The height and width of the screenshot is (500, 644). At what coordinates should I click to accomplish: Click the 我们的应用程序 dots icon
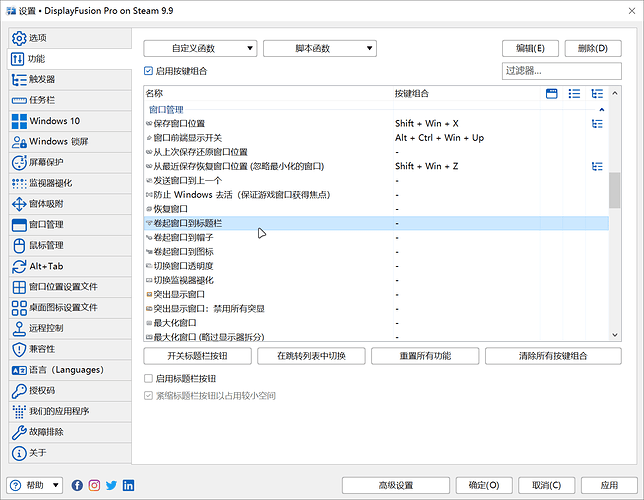pyautogui.click(x=19, y=411)
